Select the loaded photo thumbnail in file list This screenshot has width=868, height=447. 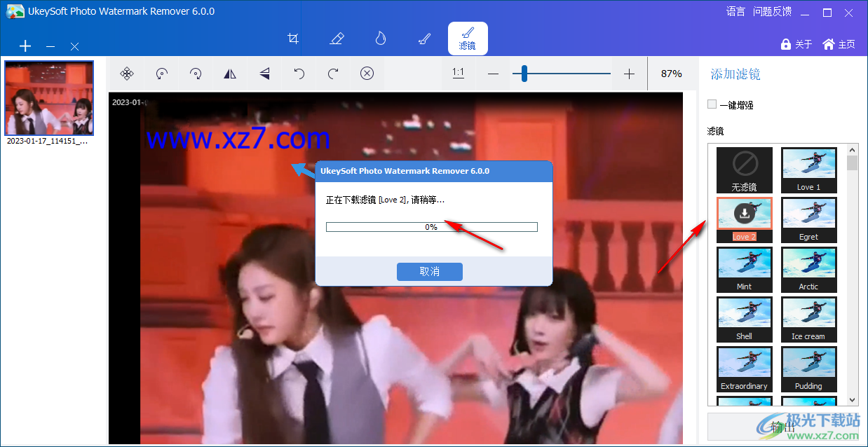click(49, 98)
